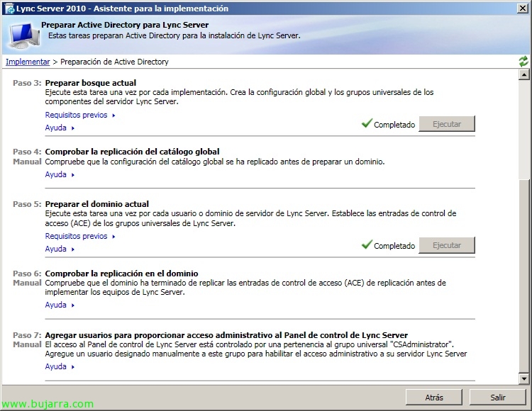Expand Requisitos previos under Paso 3

80,115
